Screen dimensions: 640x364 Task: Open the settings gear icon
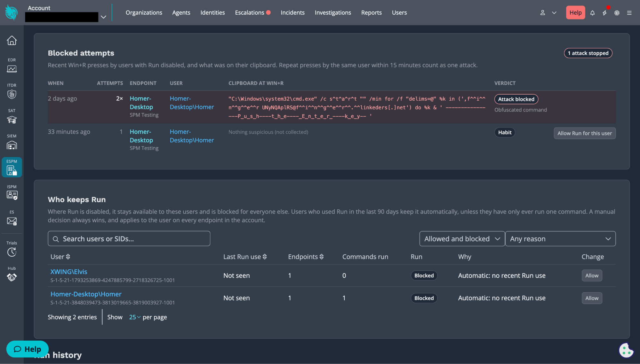[x=617, y=13]
